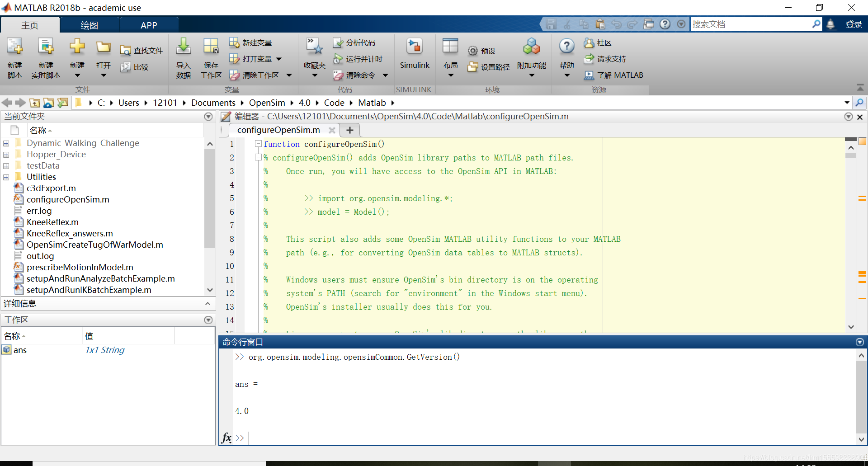This screenshot has height=466, width=868.
Task: Click Analyze Code (分析代码) icon
Action: (338, 42)
